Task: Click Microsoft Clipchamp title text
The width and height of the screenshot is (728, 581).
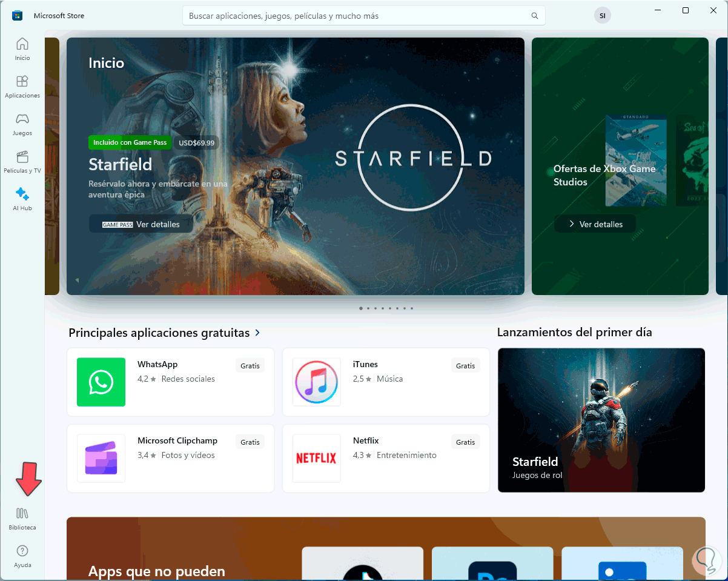Action: click(x=177, y=440)
